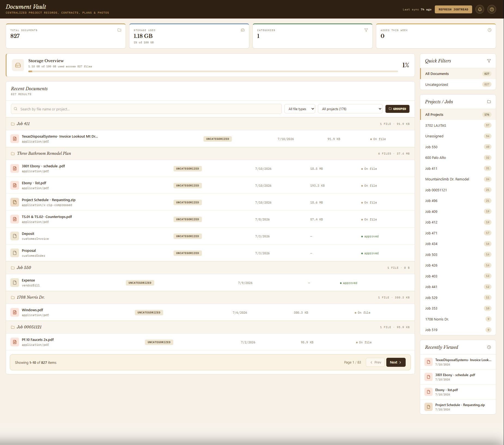Select Uncategorized quick filter
This screenshot has width=504, height=445.
tap(458, 84)
